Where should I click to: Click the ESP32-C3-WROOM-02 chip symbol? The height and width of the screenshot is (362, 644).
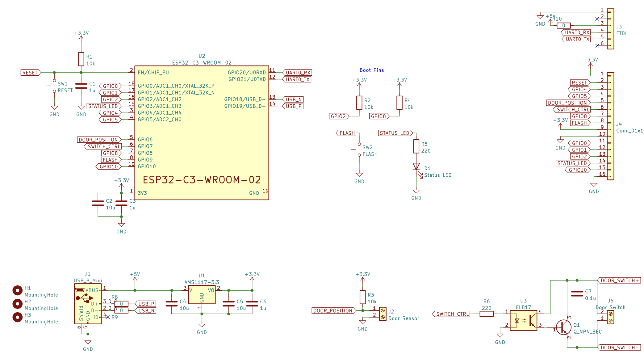[202, 133]
